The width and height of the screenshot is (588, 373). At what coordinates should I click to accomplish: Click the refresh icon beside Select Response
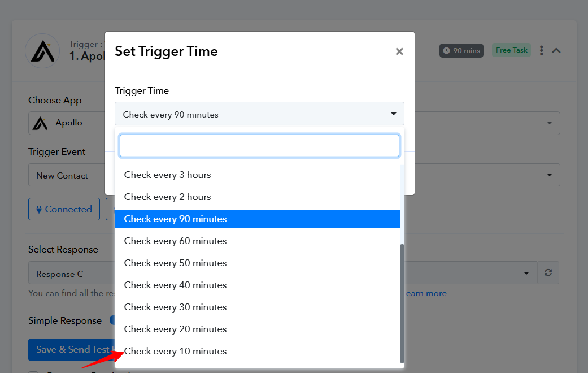pos(548,273)
